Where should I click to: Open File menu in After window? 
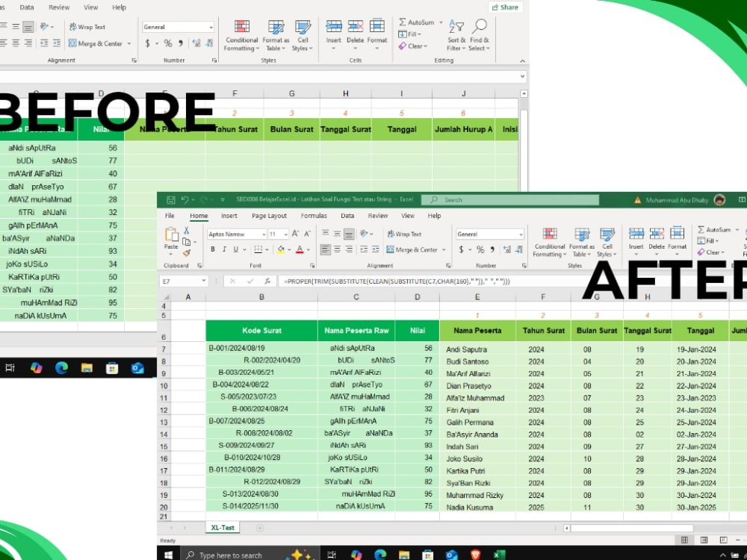coord(170,216)
